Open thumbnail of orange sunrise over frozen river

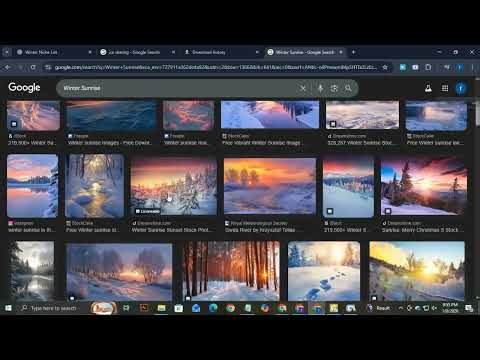270,186
